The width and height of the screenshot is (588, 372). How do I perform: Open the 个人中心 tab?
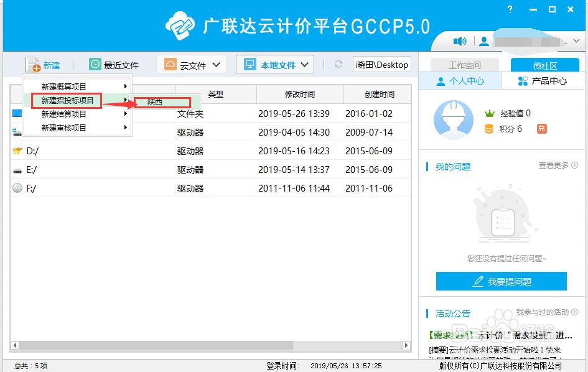[460, 81]
